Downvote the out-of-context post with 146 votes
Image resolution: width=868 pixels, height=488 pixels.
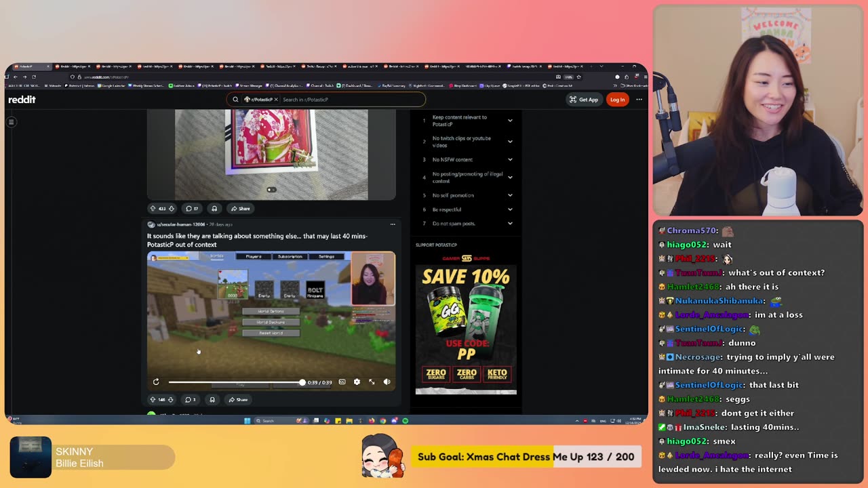point(170,399)
